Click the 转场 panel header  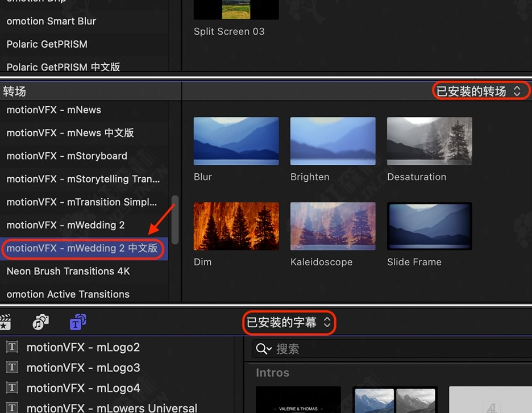coord(90,91)
